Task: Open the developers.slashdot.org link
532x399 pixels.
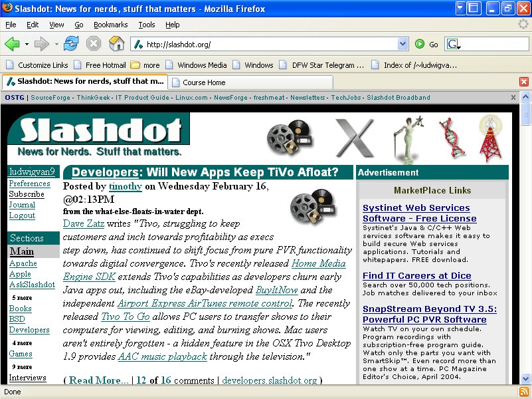Action: (270, 380)
